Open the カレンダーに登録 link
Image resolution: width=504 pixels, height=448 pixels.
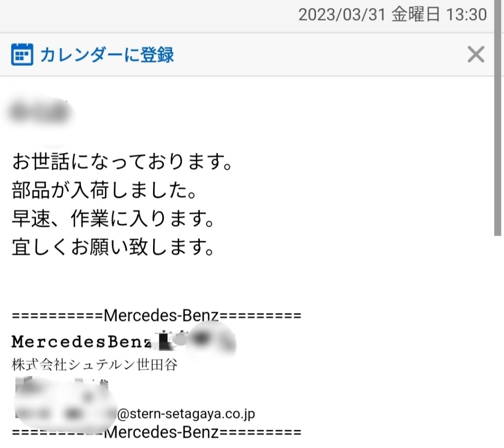click(x=107, y=55)
